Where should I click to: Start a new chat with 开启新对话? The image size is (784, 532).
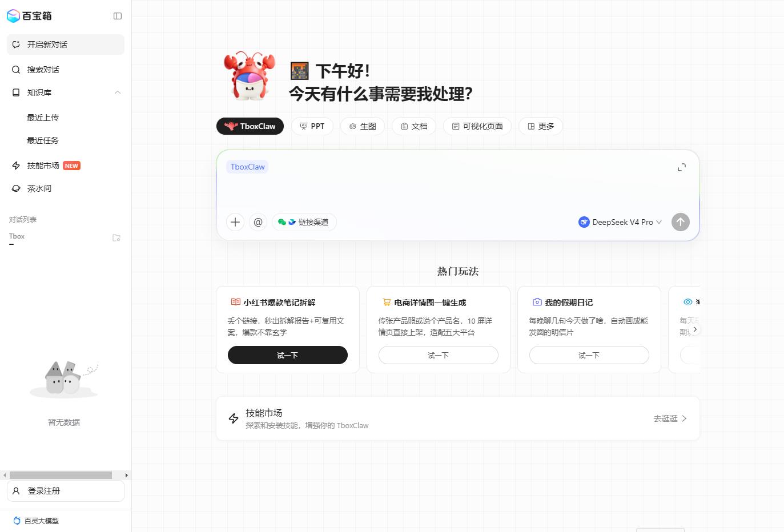(x=66, y=45)
